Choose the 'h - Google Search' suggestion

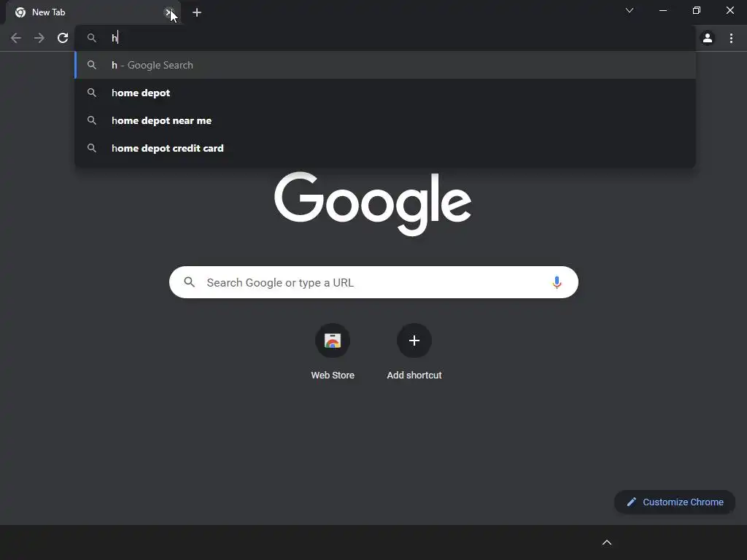coord(385,65)
